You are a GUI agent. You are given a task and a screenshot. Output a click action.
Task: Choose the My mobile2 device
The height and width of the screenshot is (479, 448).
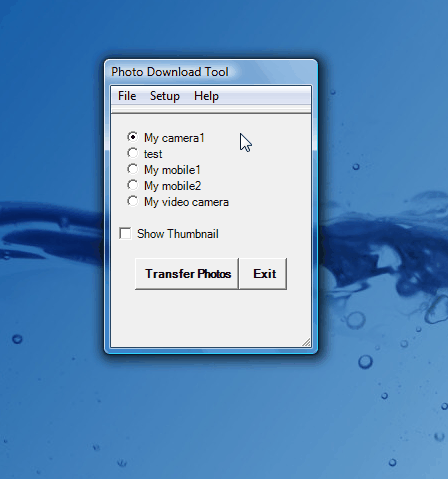[x=132, y=185]
